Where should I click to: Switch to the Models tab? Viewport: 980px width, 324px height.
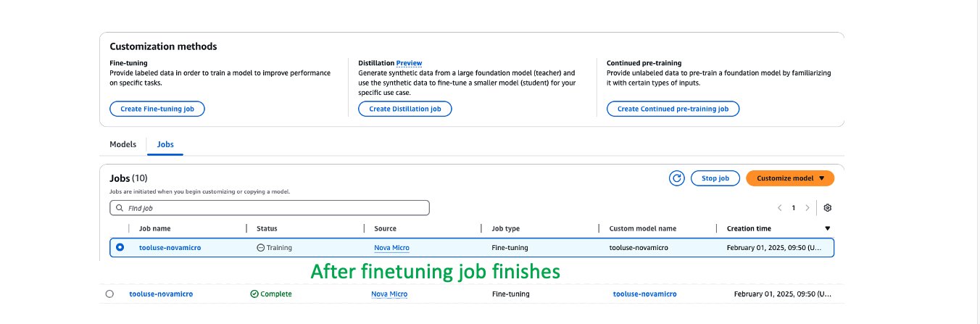coord(122,144)
